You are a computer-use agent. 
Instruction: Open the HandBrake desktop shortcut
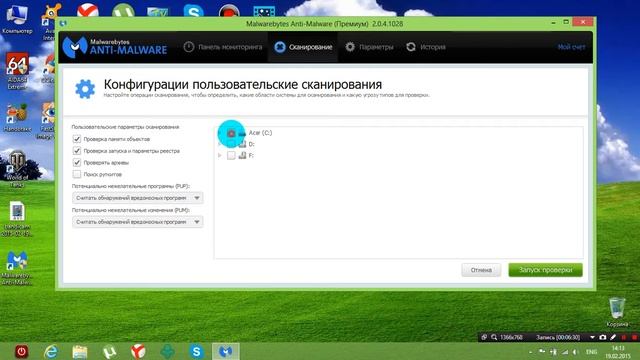coord(17,118)
